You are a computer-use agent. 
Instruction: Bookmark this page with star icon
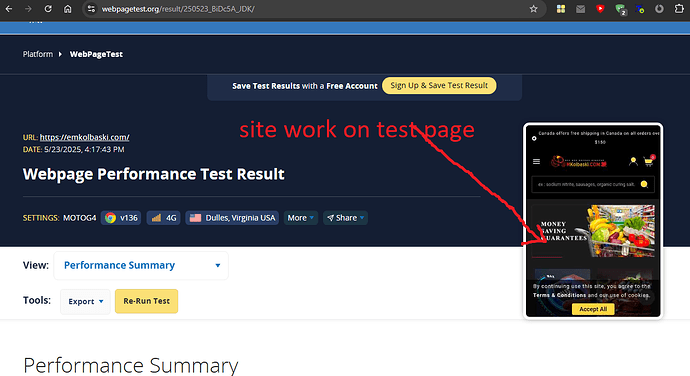(x=533, y=9)
